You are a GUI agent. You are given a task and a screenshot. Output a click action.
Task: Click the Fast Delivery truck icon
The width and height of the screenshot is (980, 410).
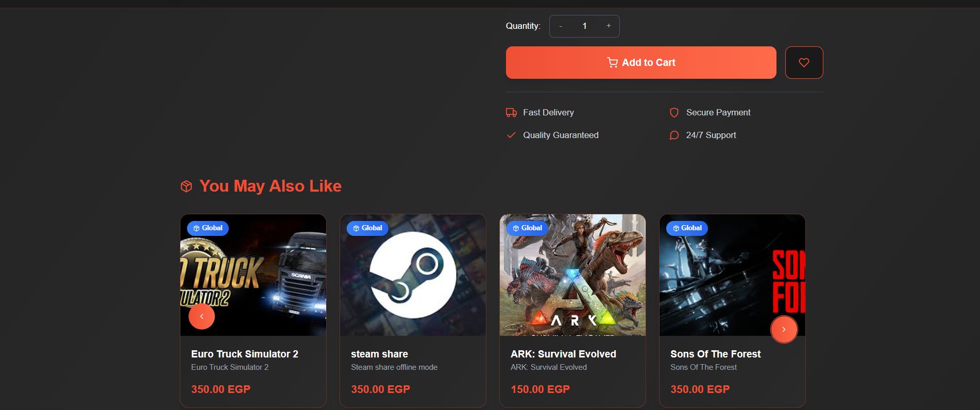pos(511,112)
